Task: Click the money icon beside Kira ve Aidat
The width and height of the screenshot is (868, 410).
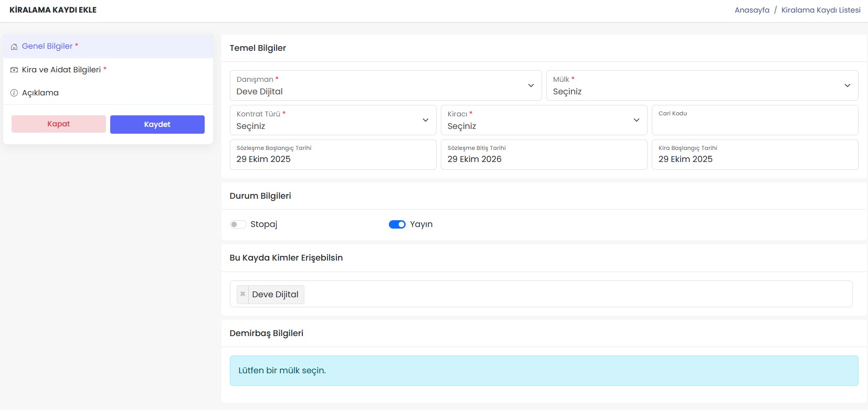Action: pyautogui.click(x=14, y=70)
